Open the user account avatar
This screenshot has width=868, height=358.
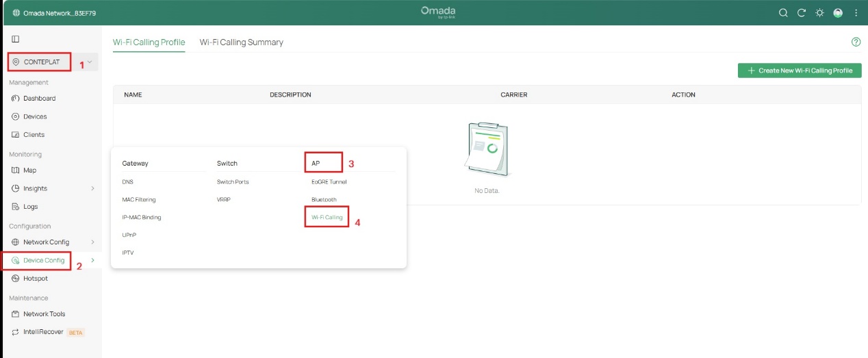coord(838,13)
